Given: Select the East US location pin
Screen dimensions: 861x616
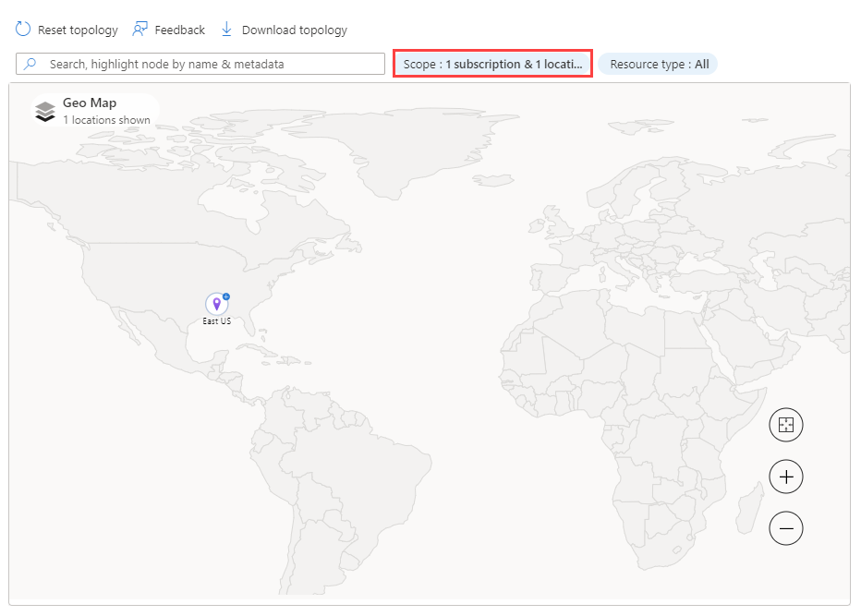Looking at the screenshot, I should pos(216,304).
